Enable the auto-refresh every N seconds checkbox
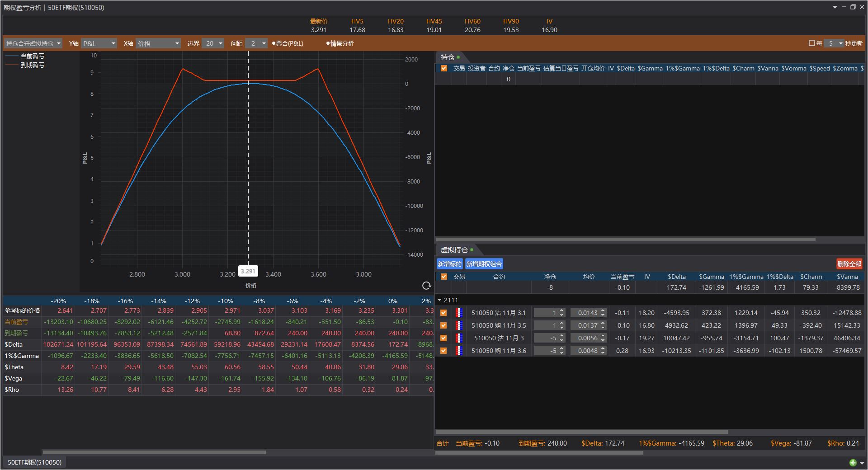The height and width of the screenshot is (470, 868). coord(811,43)
